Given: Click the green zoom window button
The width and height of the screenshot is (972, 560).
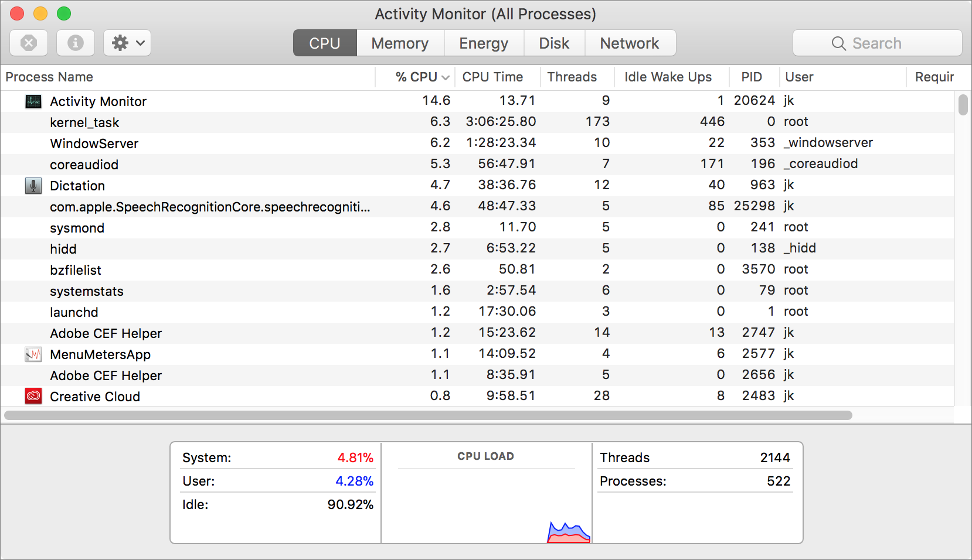Looking at the screenshot, I should [64, 13].
